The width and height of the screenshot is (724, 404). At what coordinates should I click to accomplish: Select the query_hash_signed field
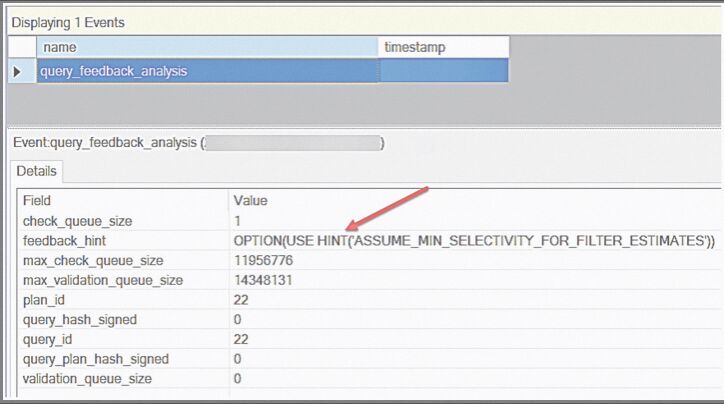(x=80, y=320)
